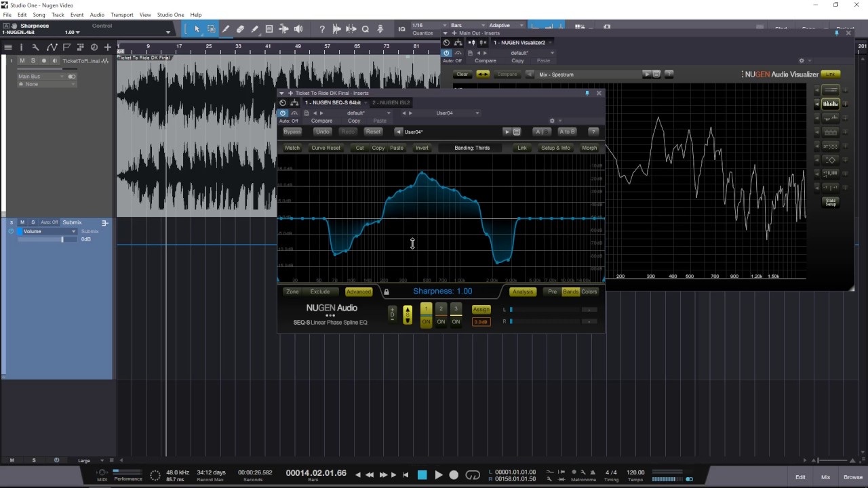Click the Curve Reset button

click(325, 148)
